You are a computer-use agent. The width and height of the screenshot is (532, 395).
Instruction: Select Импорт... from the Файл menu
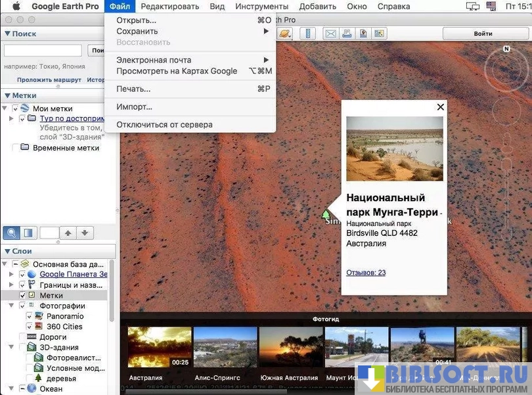point(134,106)
